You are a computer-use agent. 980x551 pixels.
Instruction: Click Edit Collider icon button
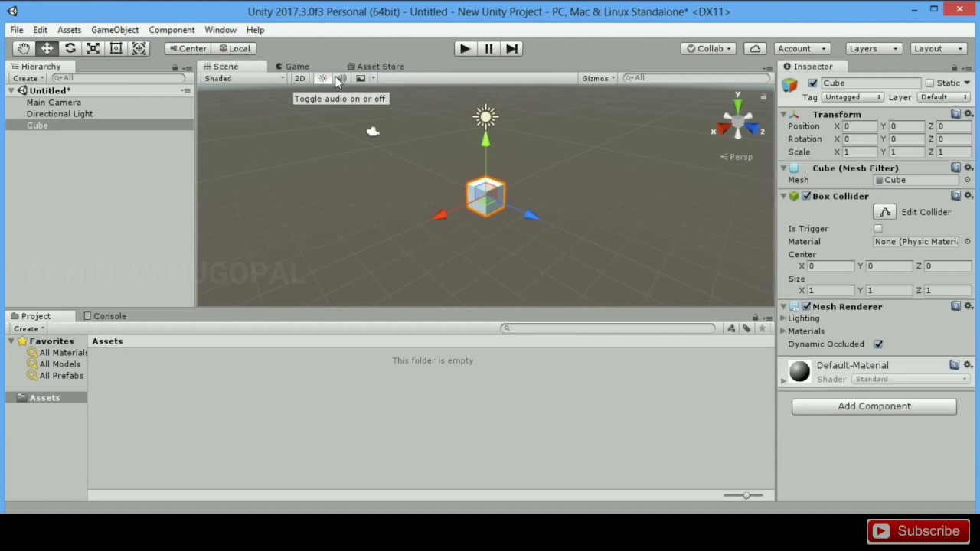(885, 212)
